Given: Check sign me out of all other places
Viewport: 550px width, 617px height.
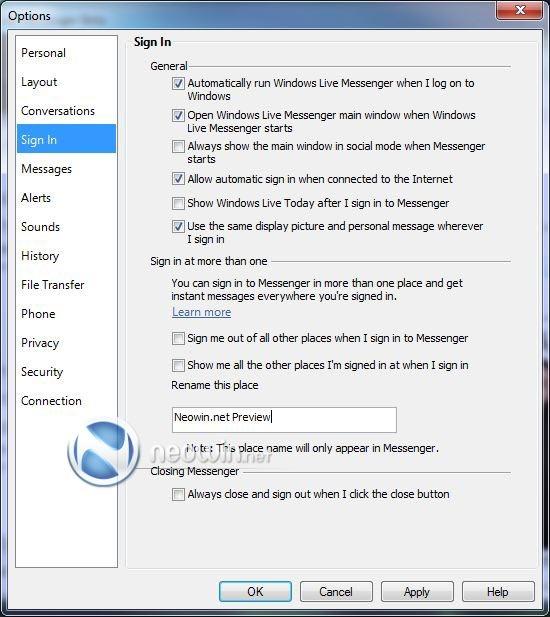Looking at the screenshot, I should coord(178,338).
